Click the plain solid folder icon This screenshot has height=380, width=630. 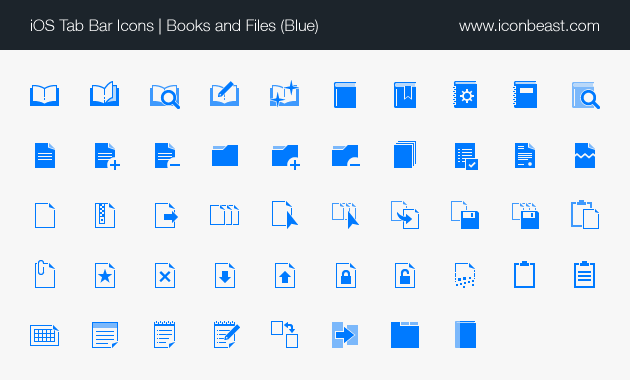click(225, 155)
